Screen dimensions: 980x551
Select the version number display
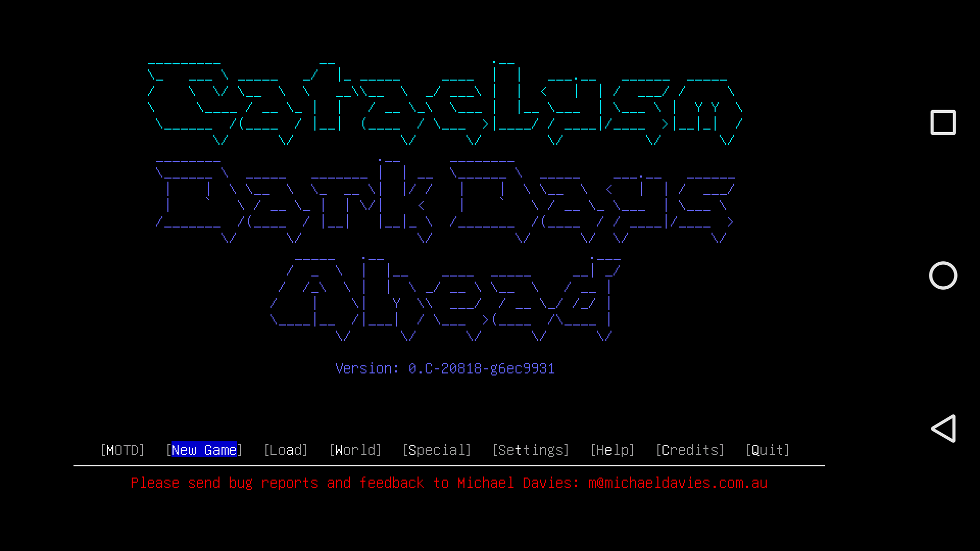(445, 368)
